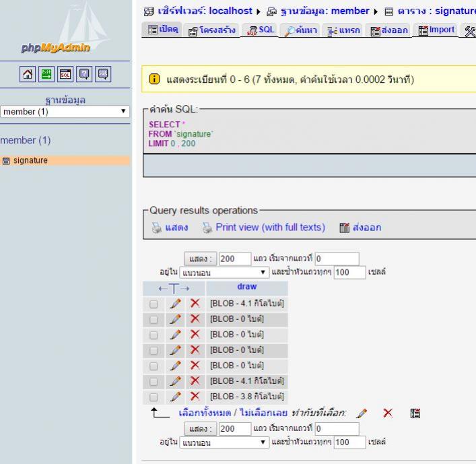Screen dimensions: 476x464
Task: Open bottom display-mode แนวนอน dropdown
Action: coord(224,442)
